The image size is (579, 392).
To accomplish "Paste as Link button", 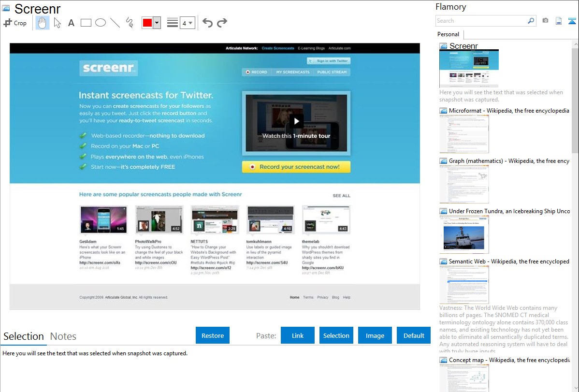I will click(x=298, y=335).
